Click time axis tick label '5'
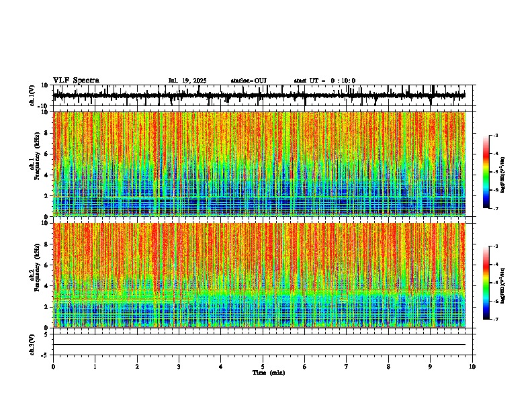The height and width of the screenshot is (411, 532). pyautogui.click(x=263, y=367)
